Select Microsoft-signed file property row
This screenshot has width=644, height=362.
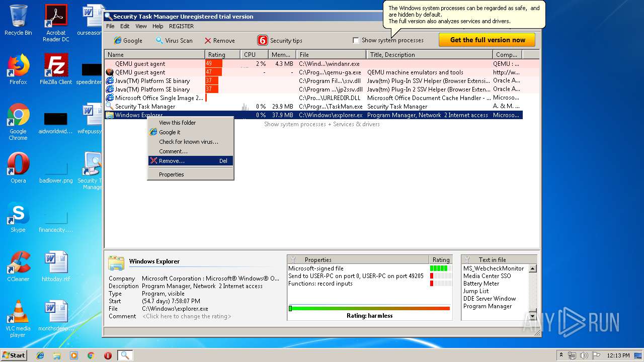370,268
